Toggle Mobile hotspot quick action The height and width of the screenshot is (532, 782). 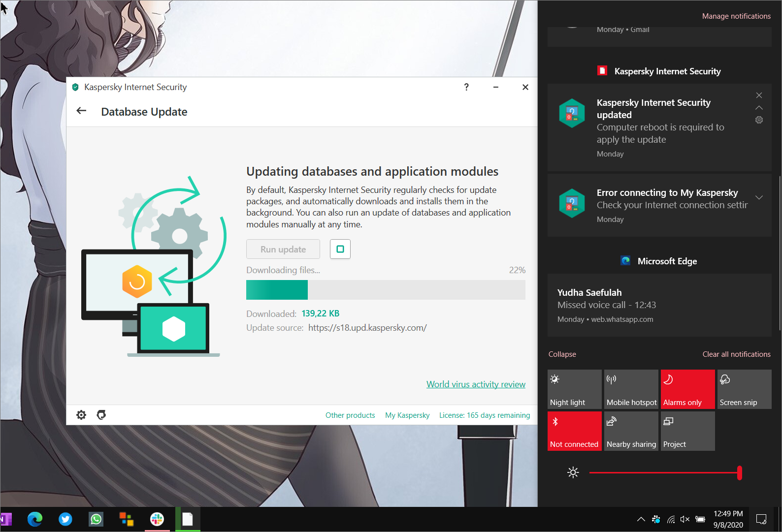[x=631, y=389]
